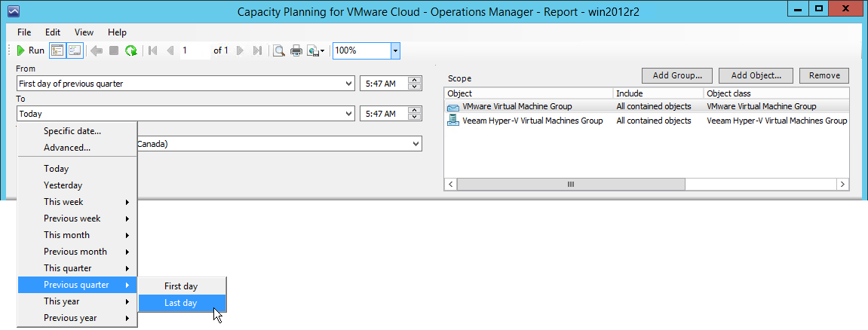Image resolution: width=868 pixels, height=330 pixels.
Task: Open the File menu
Action: pyautogui.click(x=24, y=32)
